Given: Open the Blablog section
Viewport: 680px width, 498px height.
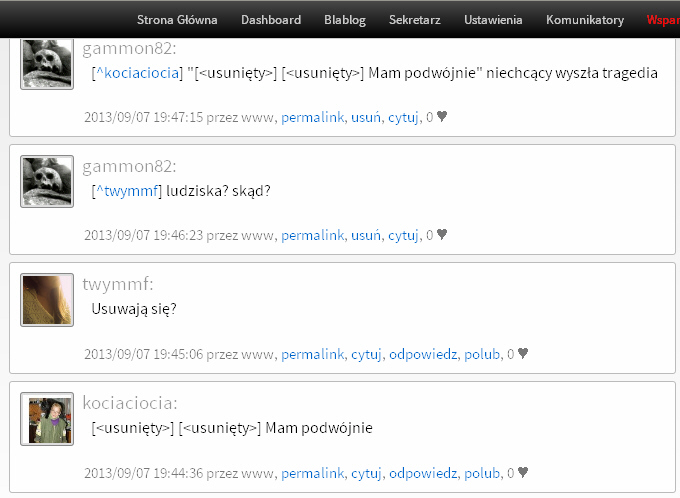Looking at the screenshot, I should 345,20.
